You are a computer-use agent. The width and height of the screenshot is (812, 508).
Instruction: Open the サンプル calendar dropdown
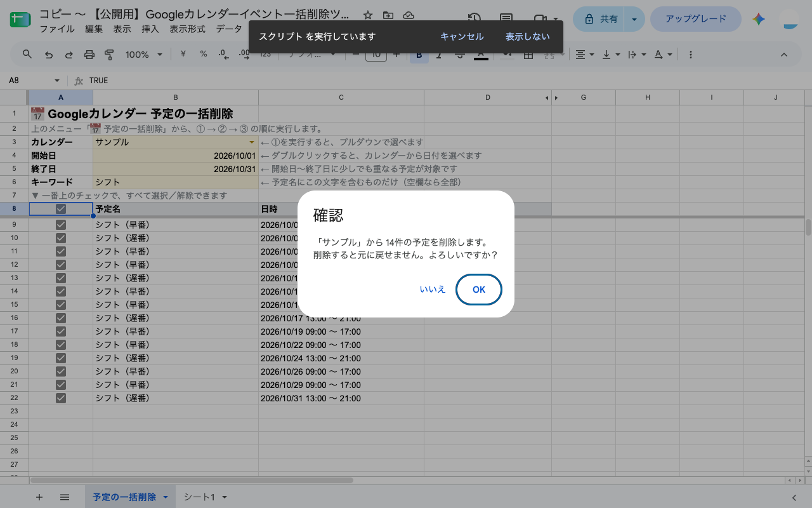point(252,142)
